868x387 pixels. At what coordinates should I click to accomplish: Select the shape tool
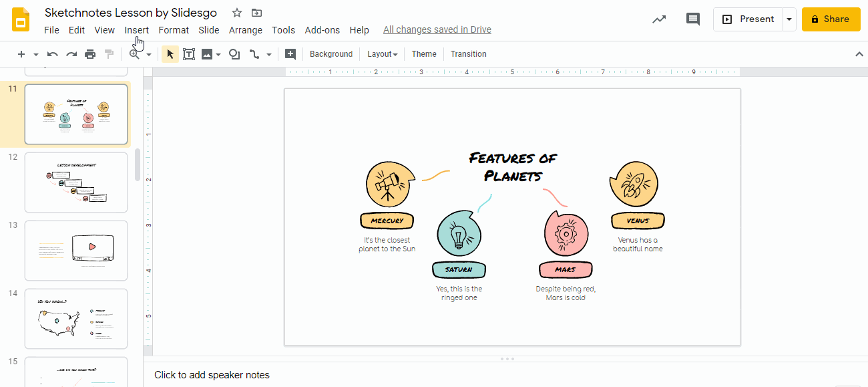(x=234, y=54)
